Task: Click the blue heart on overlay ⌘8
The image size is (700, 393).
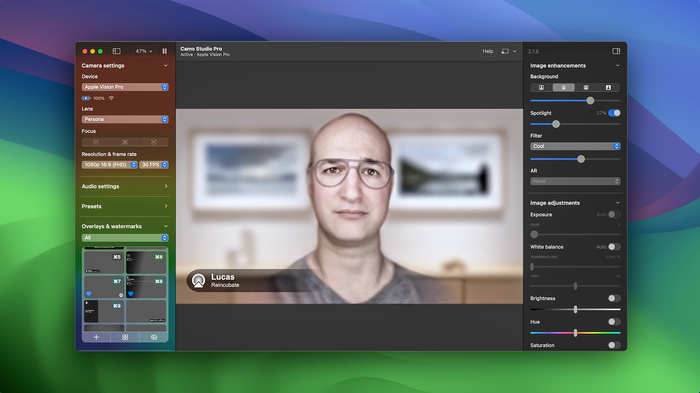Action: [x=130, y=294]
